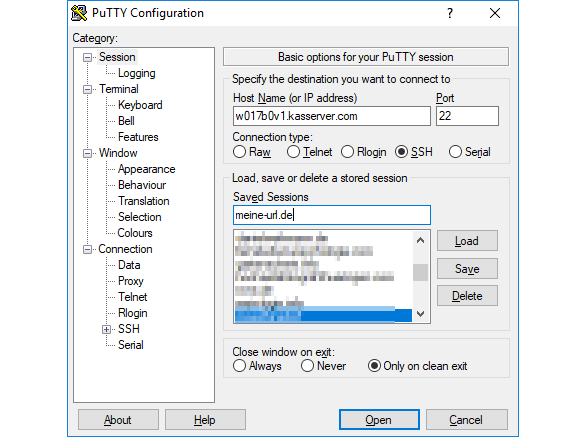The image size is (586, 437).
Task: Focus the Port input field
Action: (467, 116)
